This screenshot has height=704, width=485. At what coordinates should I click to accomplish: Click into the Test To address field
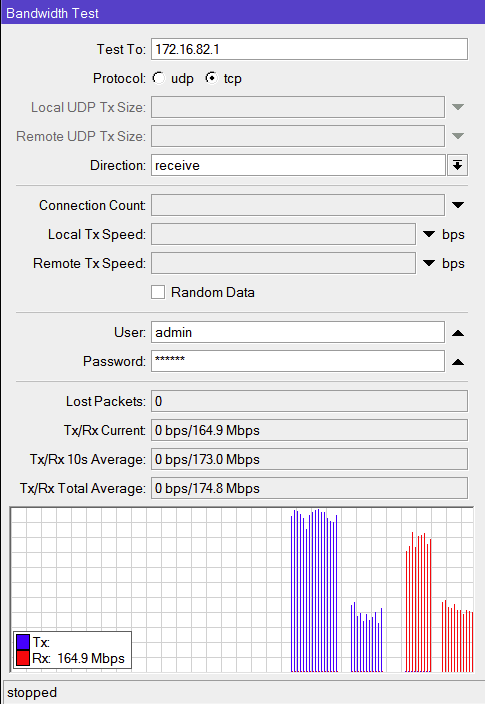coord(309,49)
